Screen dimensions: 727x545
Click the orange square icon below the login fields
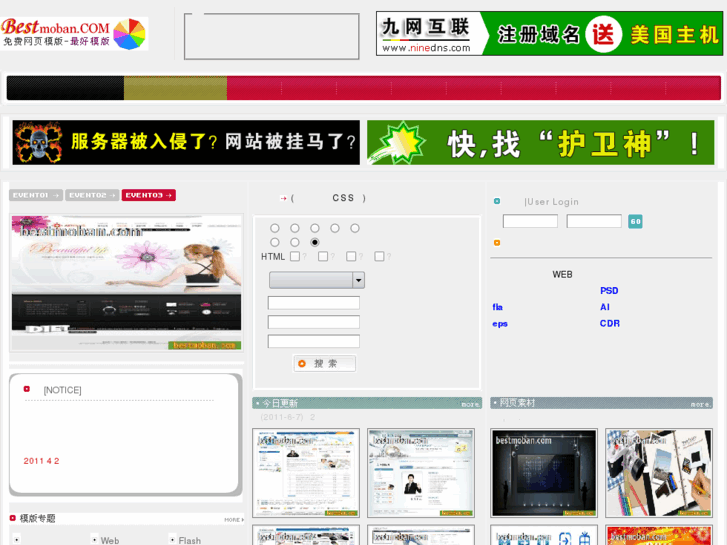(x=497, y=243)
